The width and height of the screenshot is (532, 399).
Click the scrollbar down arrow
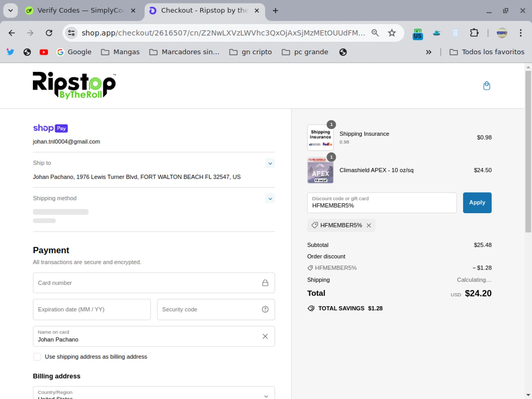tap(528, 395)
